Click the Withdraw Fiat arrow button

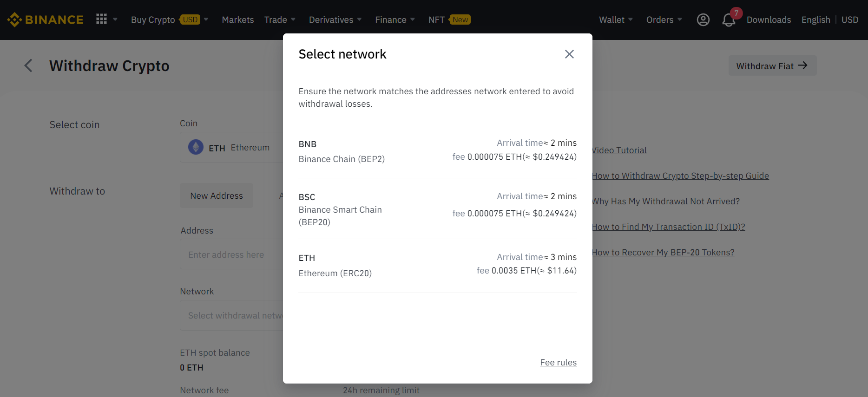coord(772,66)
